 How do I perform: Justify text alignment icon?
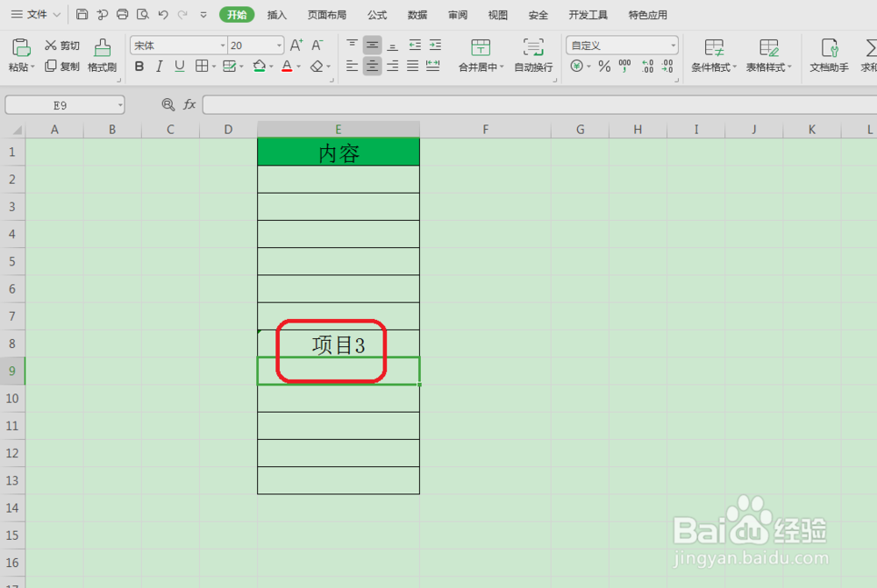(x=413, y=66)
